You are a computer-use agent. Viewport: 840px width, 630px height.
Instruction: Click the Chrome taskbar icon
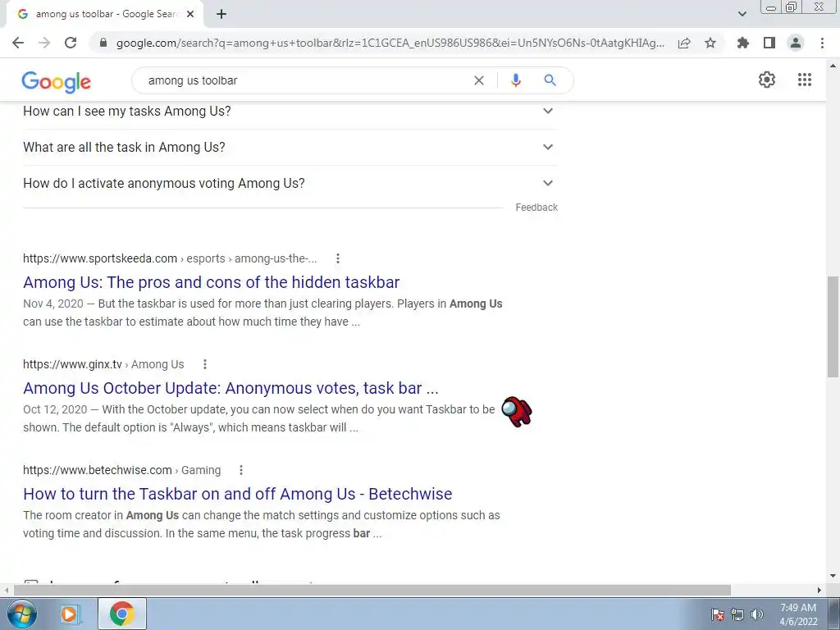(x=122, y=614)
